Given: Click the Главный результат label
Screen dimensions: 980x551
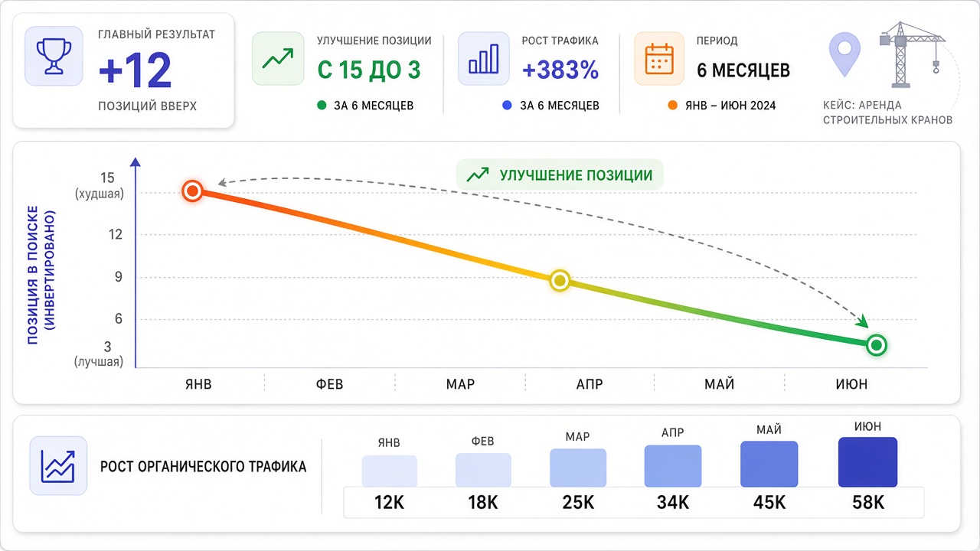Looking at the screenshot, I should tap(157, 35).
